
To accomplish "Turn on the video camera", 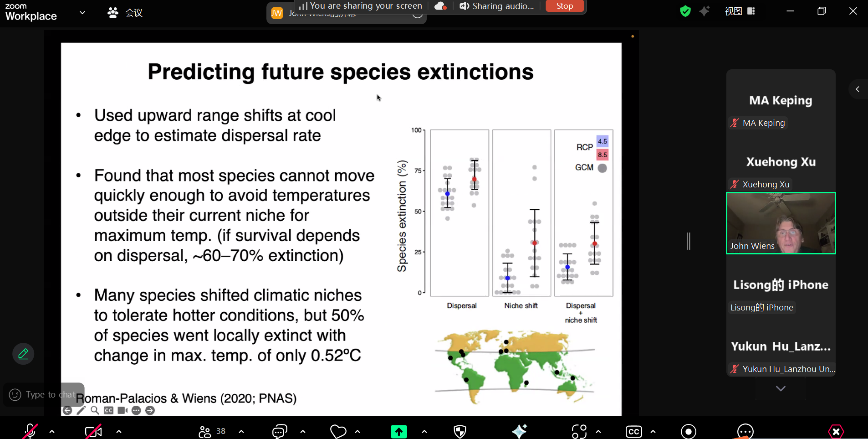I will tap(93, 431).
